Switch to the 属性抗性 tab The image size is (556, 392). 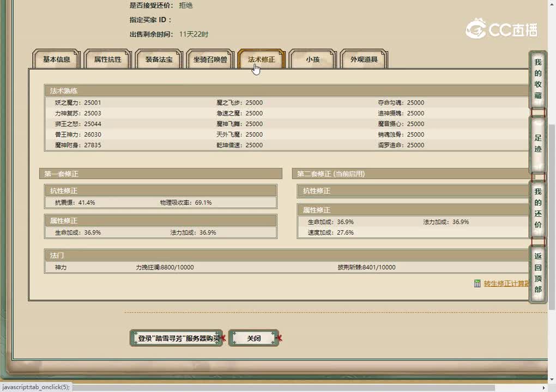click(x=107, y=60)
